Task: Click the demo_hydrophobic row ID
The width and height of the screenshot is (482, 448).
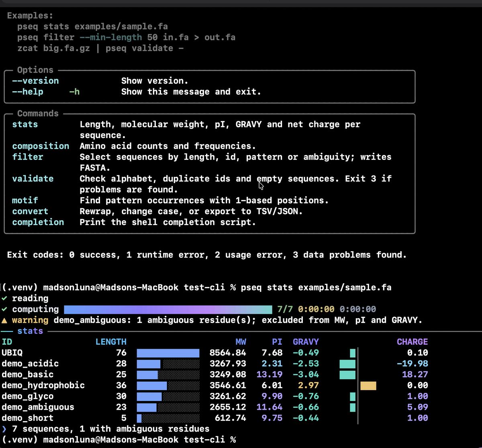Action: (x=43, y=385)
